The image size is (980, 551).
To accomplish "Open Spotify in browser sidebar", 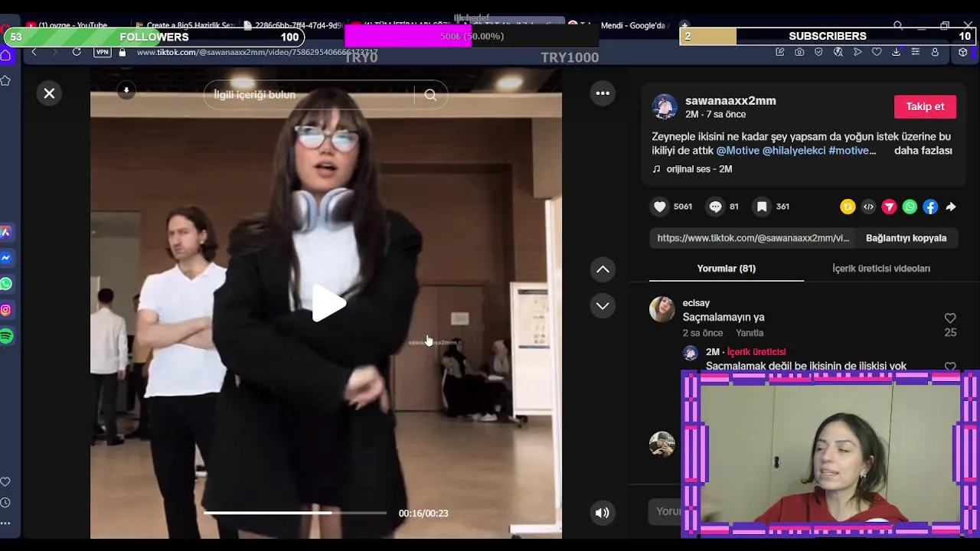I will click(x=6, y=336).
